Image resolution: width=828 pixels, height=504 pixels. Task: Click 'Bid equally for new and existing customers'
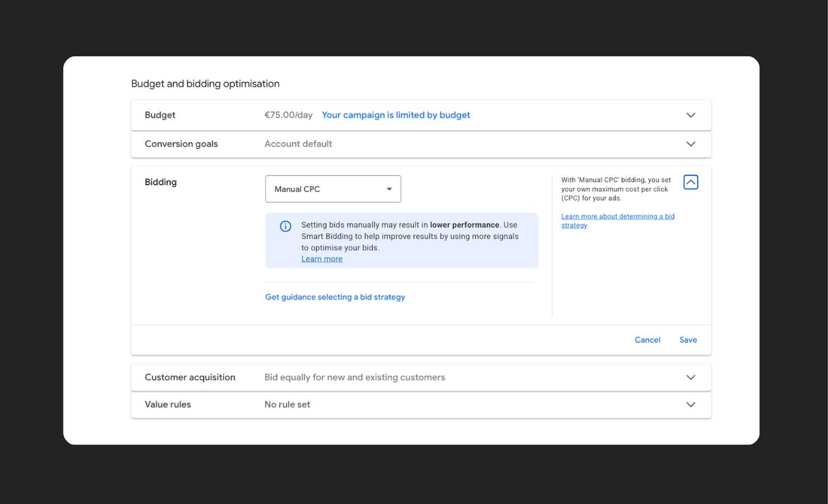(x=355, y=378)
